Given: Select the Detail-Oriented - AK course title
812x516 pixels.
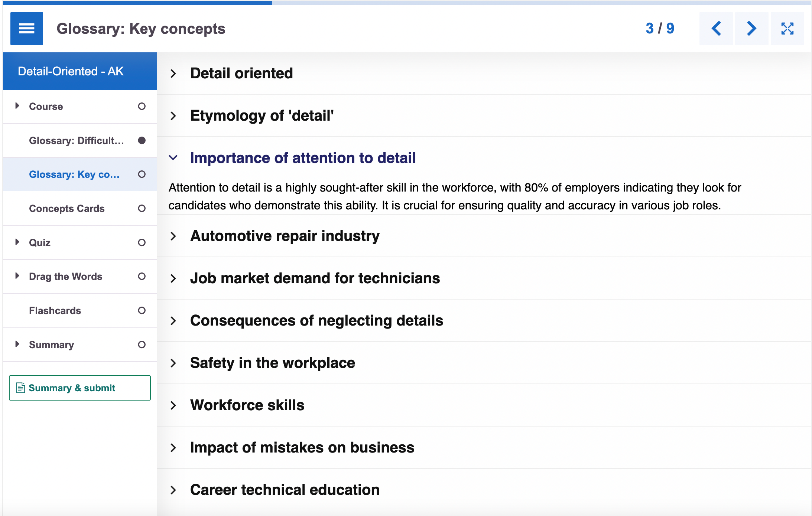Looking at the screenshot, I should pos(71,71).
